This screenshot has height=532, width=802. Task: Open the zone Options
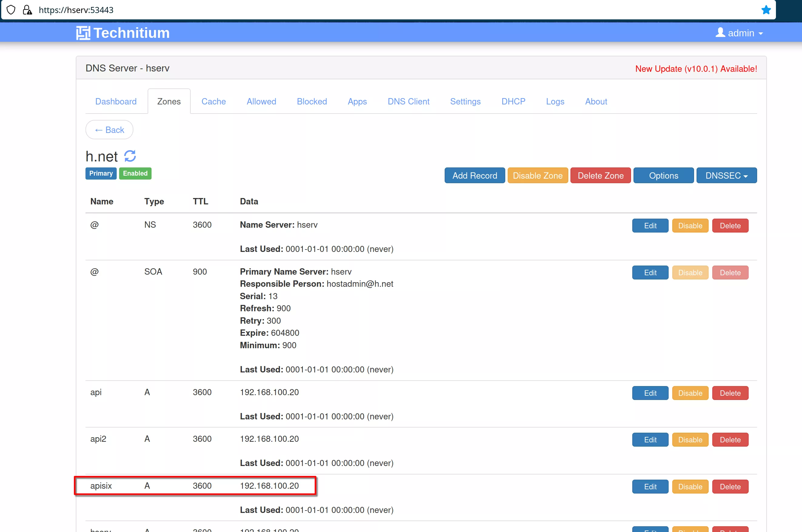663,175
